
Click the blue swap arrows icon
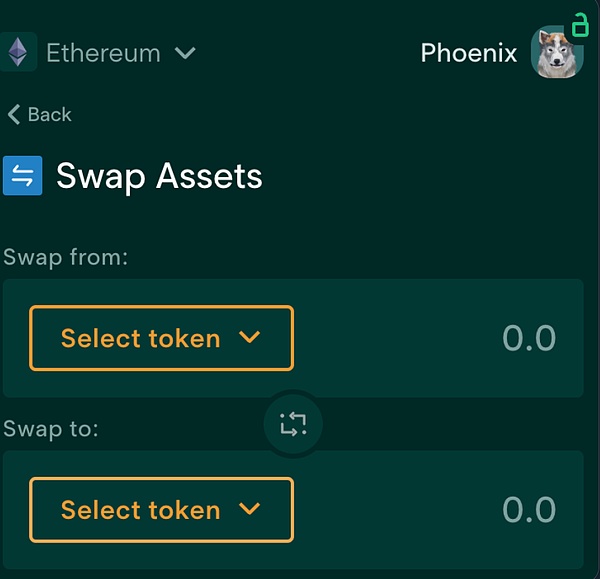click(22, 176)
